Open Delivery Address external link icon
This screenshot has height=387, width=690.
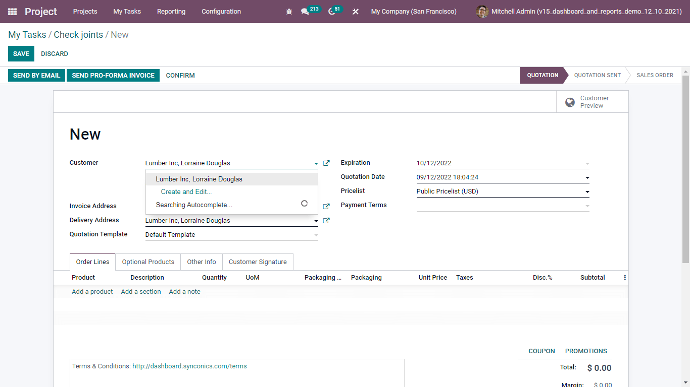[x=326, y=221]
